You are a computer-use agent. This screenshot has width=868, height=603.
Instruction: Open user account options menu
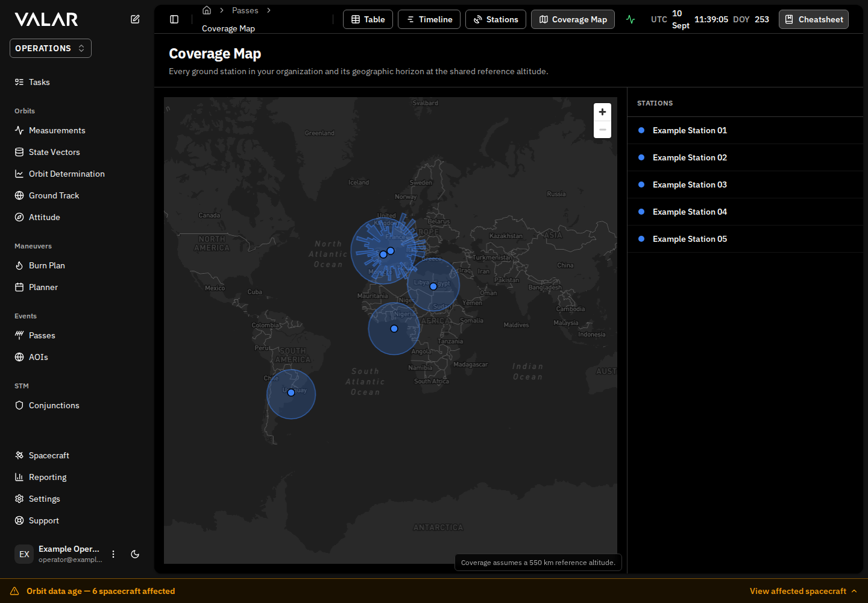113,554
